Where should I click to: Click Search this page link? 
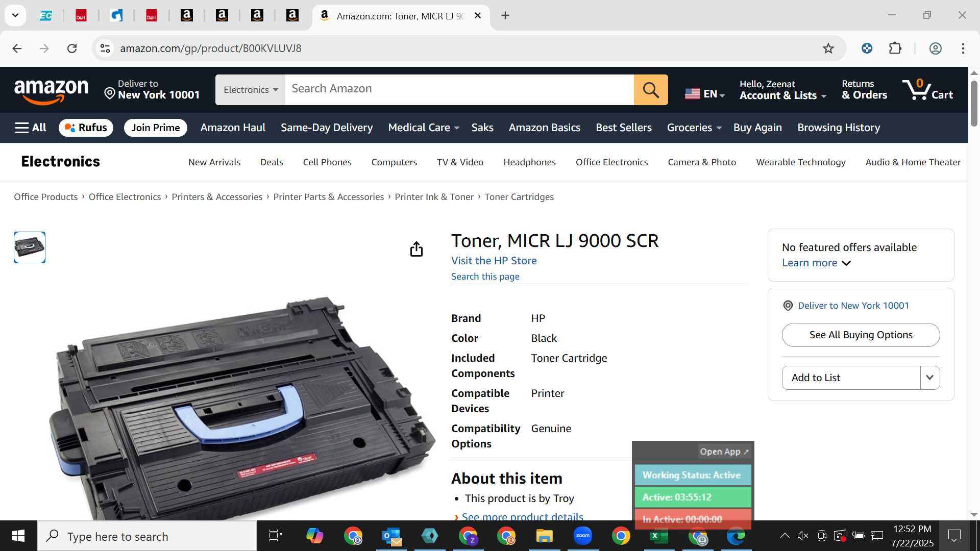485,277
